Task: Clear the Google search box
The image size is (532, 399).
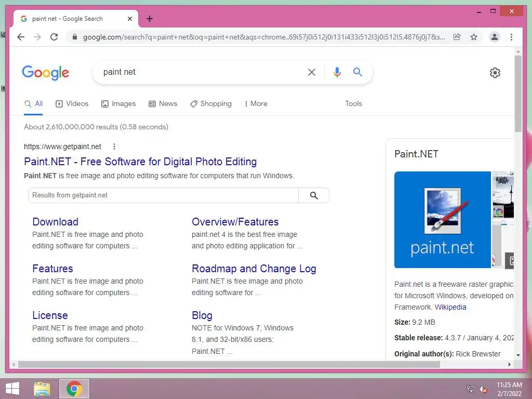Action: [312, 72]
